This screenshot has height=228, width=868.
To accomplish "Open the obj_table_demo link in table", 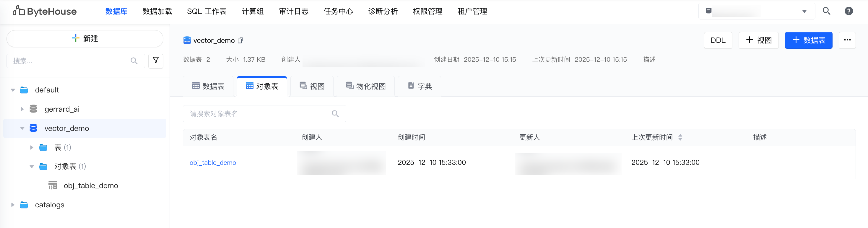I will (213, 163).
